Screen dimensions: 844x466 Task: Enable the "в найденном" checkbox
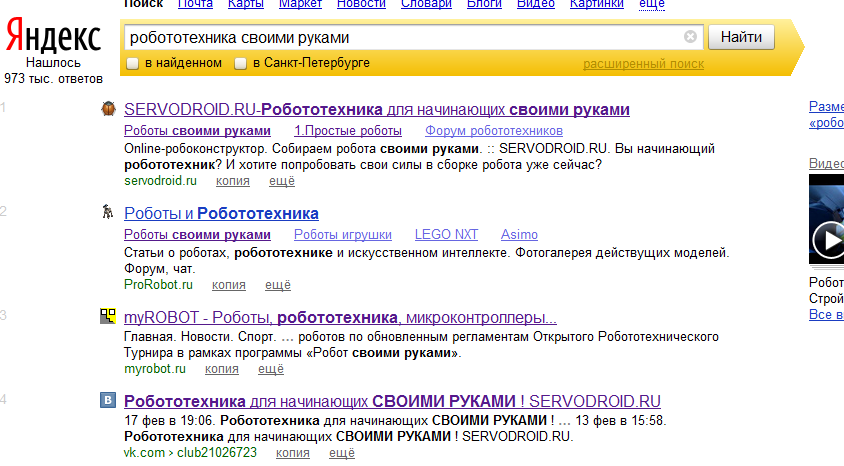(x=132, y=63)
